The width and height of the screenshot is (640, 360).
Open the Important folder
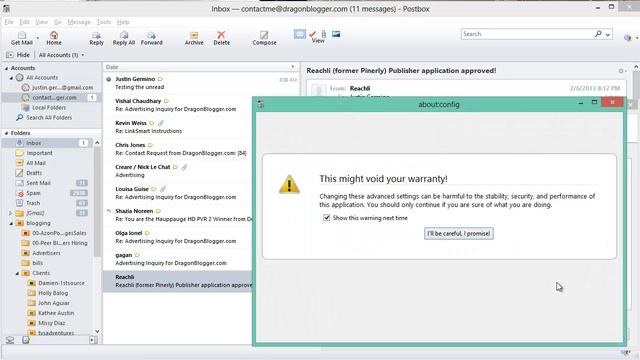(39, 153)
